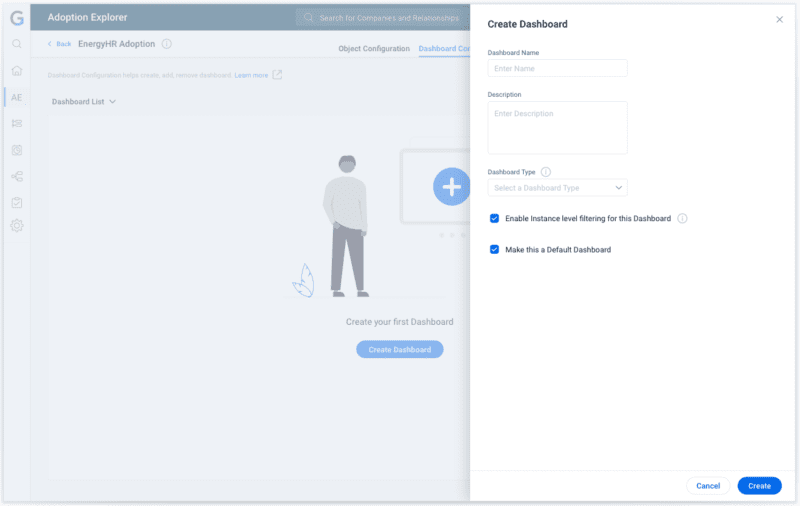Click the Gainsight logo icon in sidebar
Screen dimensions: 800x506
(x=16, y=18)
